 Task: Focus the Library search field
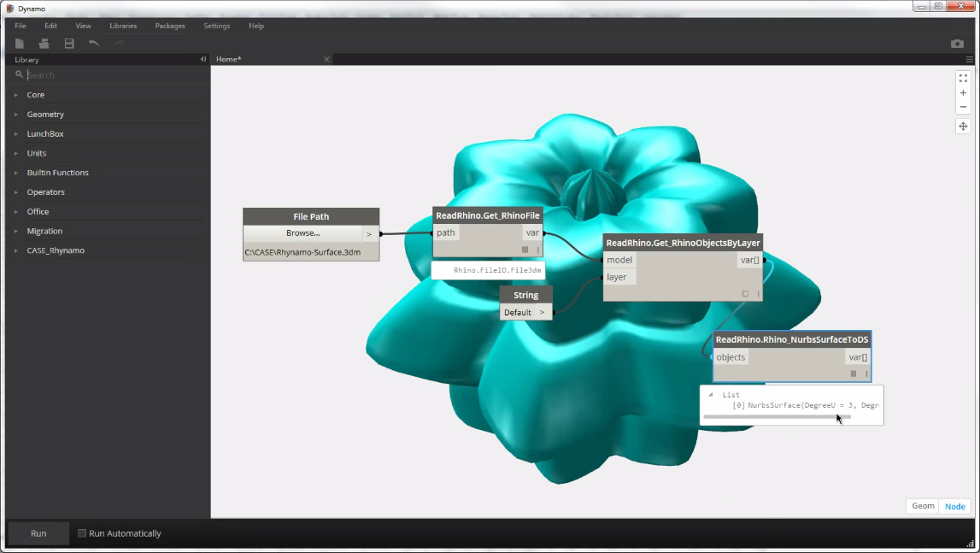coord(115,75)
